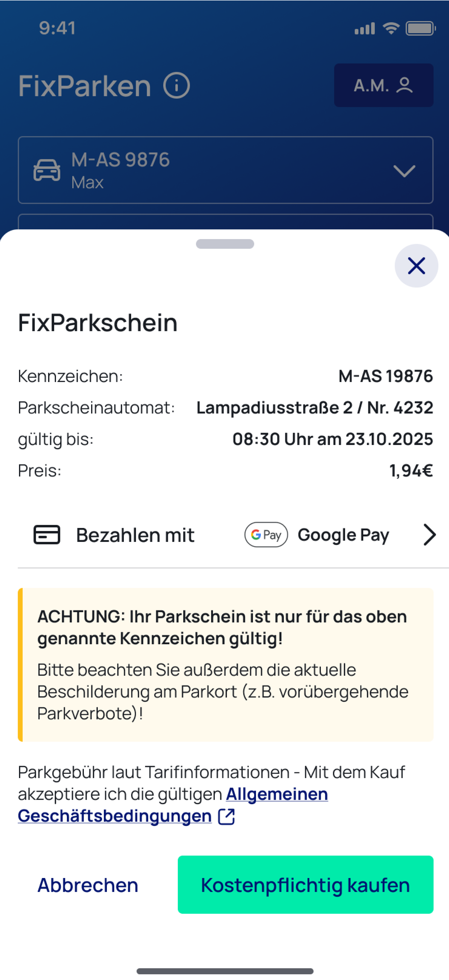
Task: Tap the Google Pay logo badge
Action: [266, 535]
